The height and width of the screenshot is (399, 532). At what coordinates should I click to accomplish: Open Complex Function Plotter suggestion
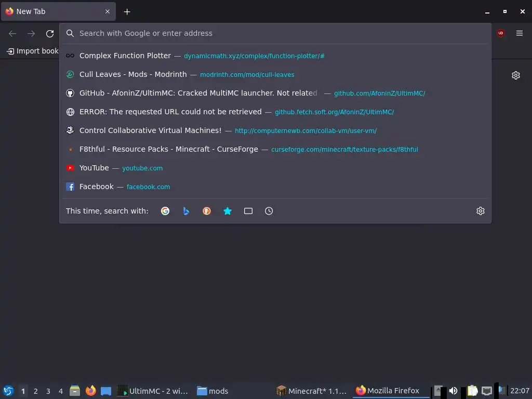275,56
